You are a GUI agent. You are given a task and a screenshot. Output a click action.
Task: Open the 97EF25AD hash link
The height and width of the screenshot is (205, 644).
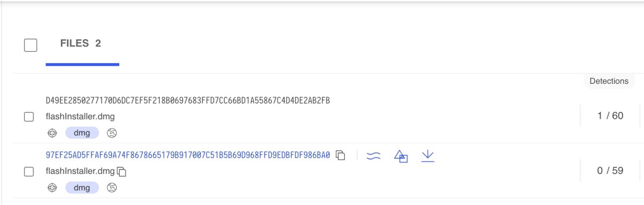[188, 155]
